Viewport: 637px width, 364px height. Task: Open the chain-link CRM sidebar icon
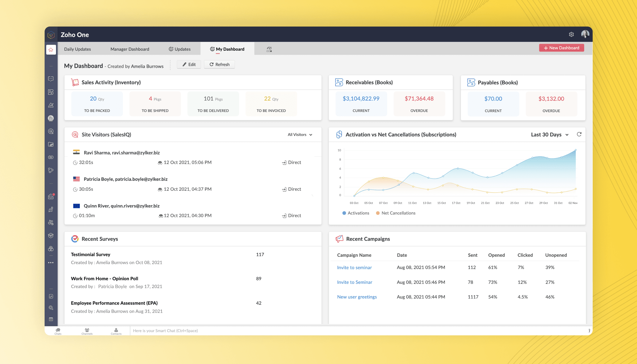[51, 157]
